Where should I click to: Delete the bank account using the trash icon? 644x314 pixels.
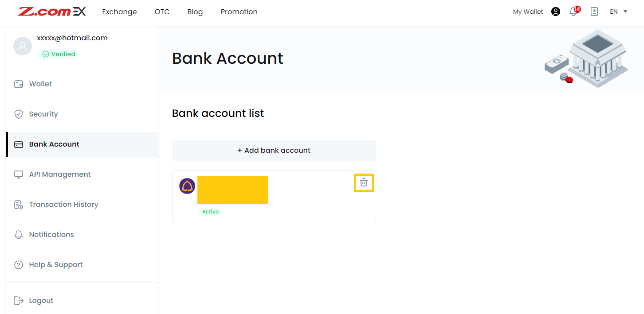pyautogui.click(x=364, y=182)
